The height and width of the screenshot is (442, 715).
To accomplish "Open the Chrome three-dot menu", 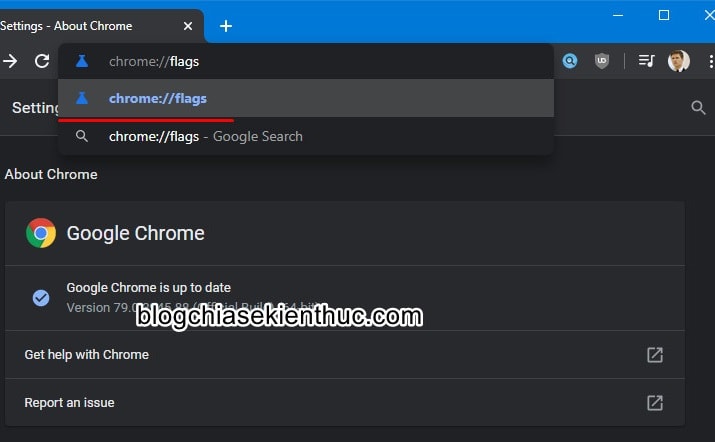I will (710, 61).
